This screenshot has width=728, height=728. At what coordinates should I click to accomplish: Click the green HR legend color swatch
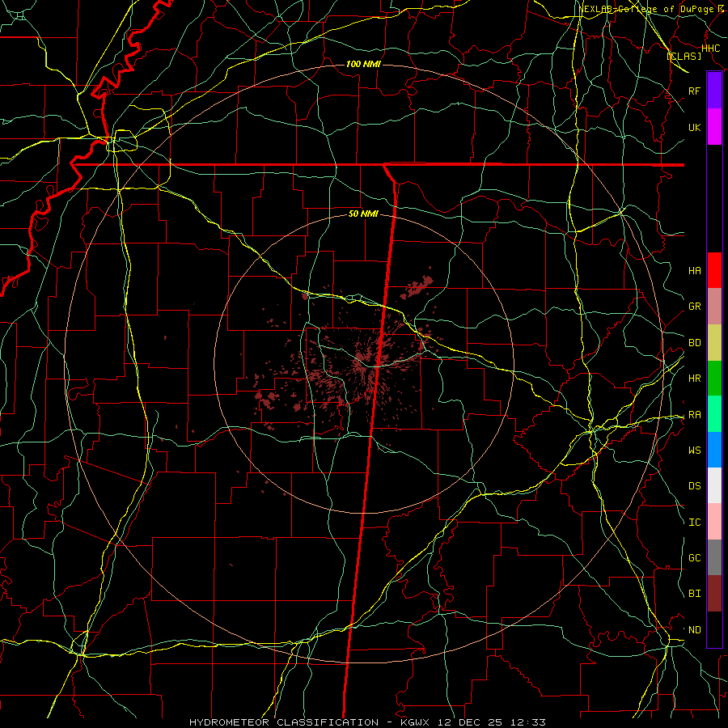coord(714,379)
